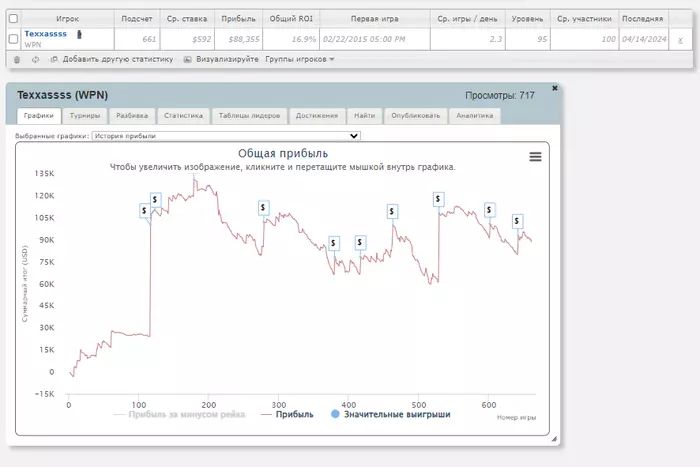Click the Просмотры: 717 text
Screen dimensions: 700x467
click(500, 96)
